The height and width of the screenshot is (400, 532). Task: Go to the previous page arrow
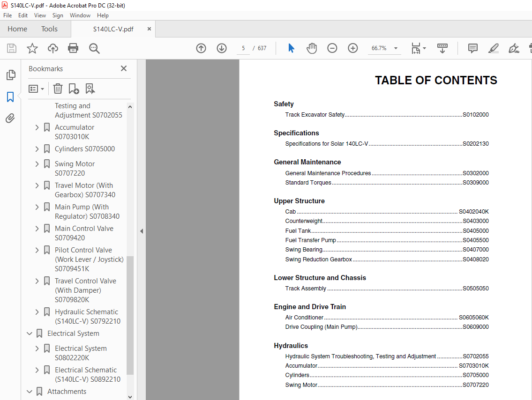[x=201, y=48]
